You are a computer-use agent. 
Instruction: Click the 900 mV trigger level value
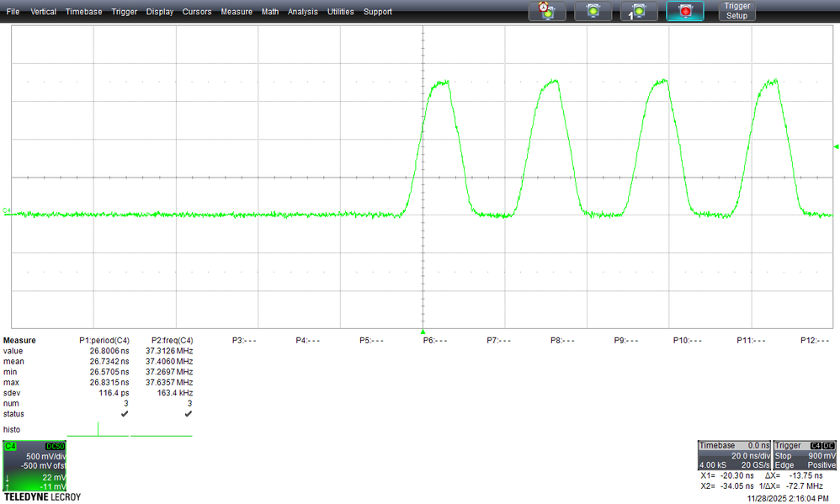tap(821, 456)
